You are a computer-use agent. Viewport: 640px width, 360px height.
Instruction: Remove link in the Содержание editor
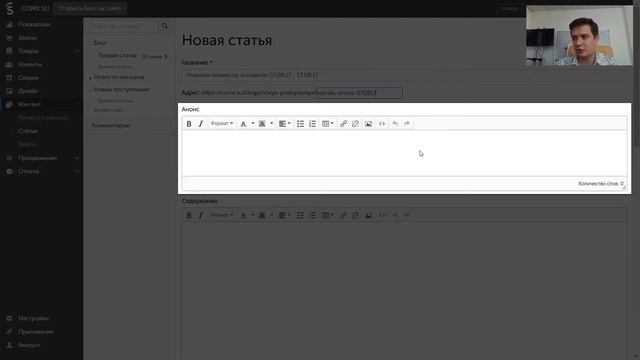pyautogui.click(x=355, y=215)
